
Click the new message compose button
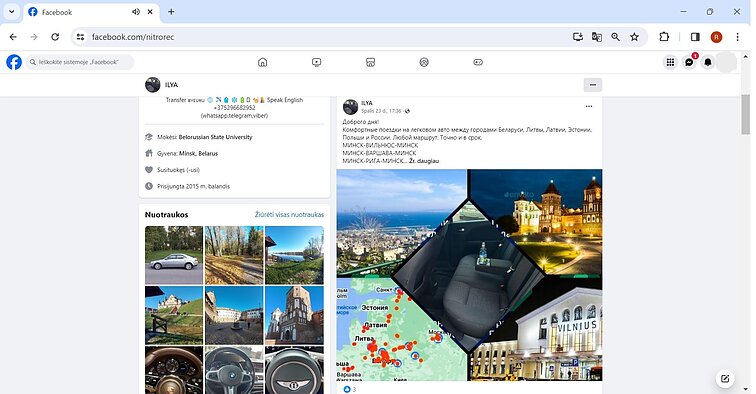(725, 379)
